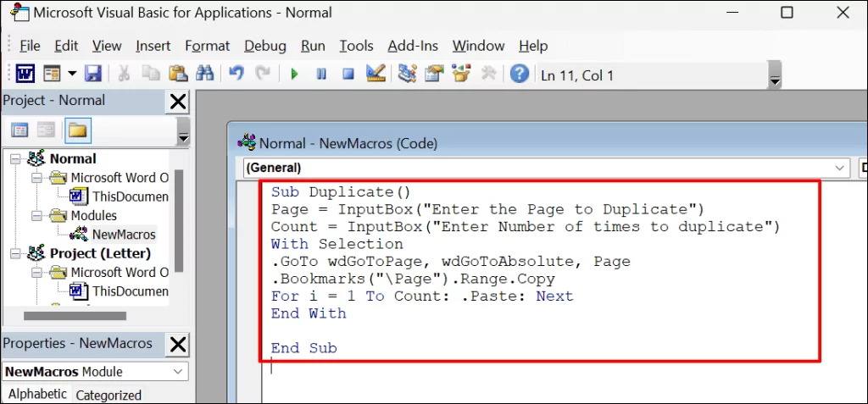
Task: Click the Redo arrow icon
Action: (263, 74)
